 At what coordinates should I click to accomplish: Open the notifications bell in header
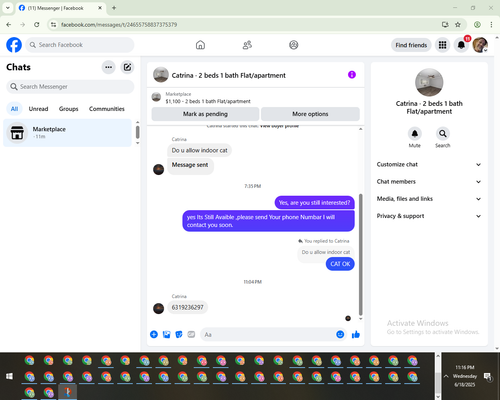point(461,45)
